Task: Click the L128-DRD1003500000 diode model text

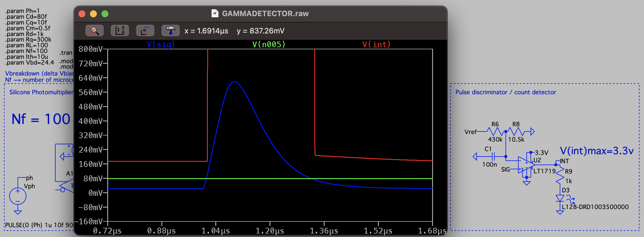Action: [595, 207]
